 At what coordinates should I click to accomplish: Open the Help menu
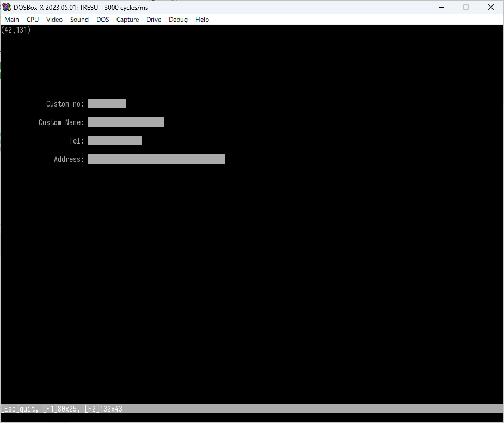click(202, 20)
